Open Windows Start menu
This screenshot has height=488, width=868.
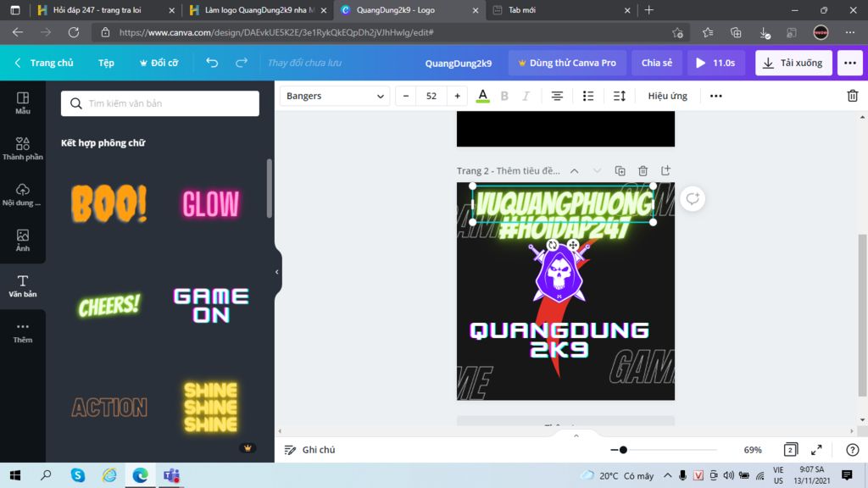tap(15, 475)
